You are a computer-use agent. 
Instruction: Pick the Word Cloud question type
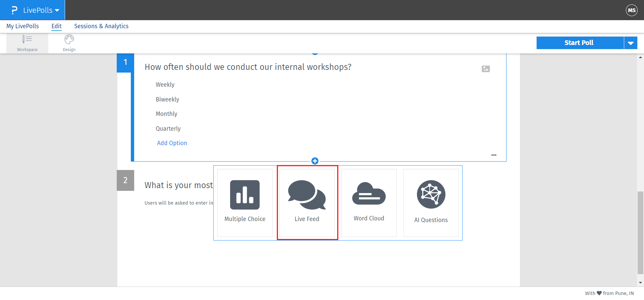point(369,203)
